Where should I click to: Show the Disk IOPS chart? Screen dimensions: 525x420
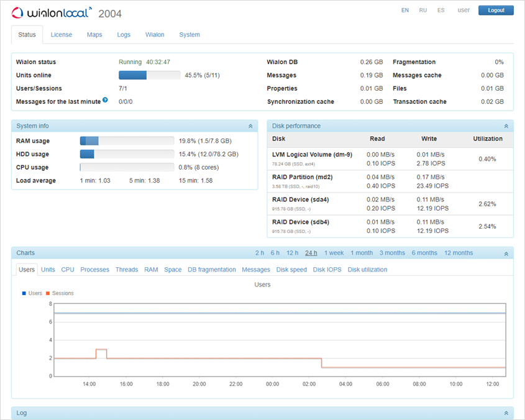(327, 270)
